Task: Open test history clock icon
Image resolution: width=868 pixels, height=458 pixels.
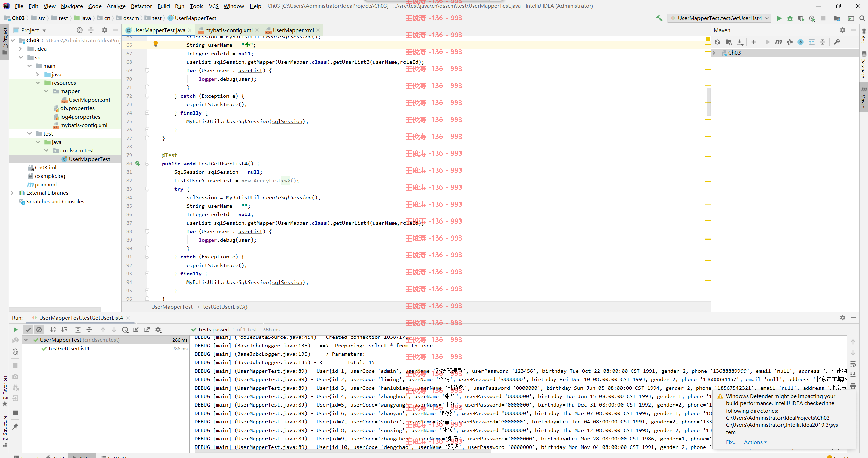Action: pyautogui.click(x=125, y=330)
